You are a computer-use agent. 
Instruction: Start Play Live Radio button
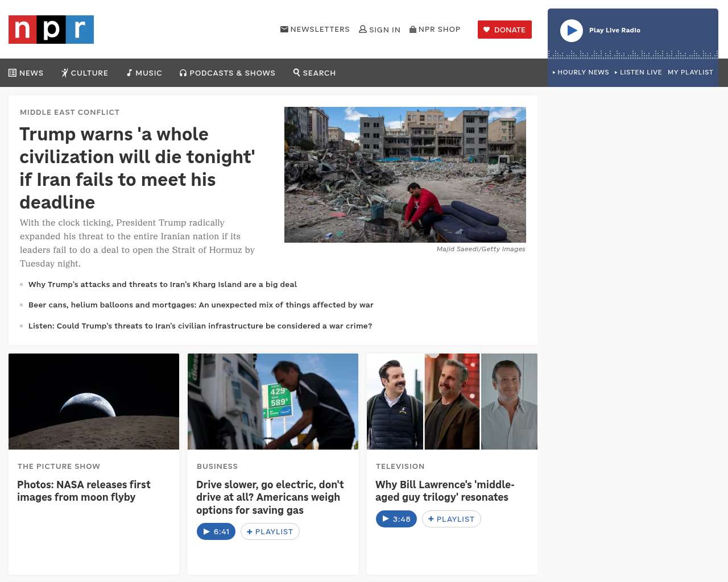[x=572, y=31]
